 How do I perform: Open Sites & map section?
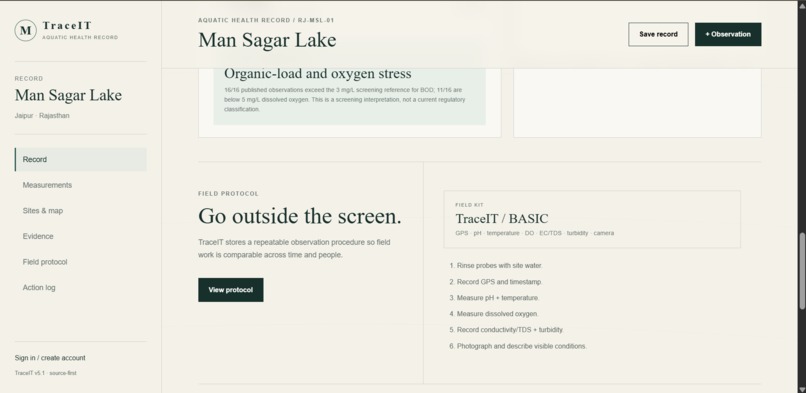click(81, 211)
